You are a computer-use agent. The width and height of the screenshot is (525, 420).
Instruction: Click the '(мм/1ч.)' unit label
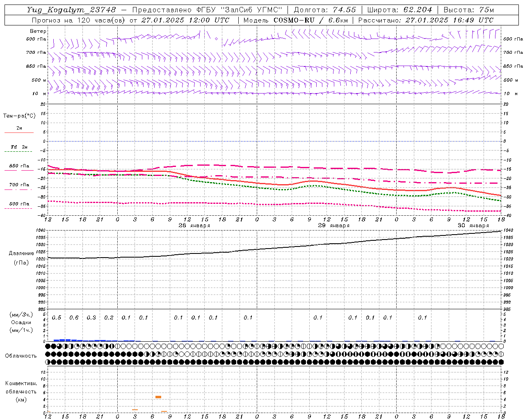click(21, 330)
